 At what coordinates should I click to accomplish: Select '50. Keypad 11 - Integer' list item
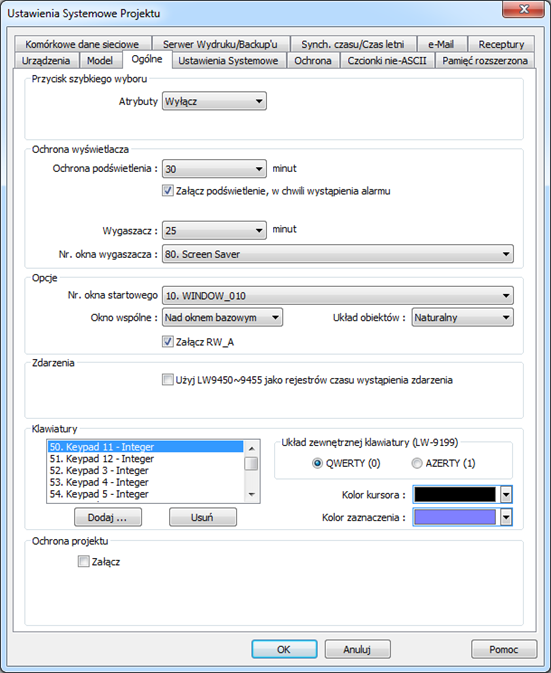(x=145, y=447)
